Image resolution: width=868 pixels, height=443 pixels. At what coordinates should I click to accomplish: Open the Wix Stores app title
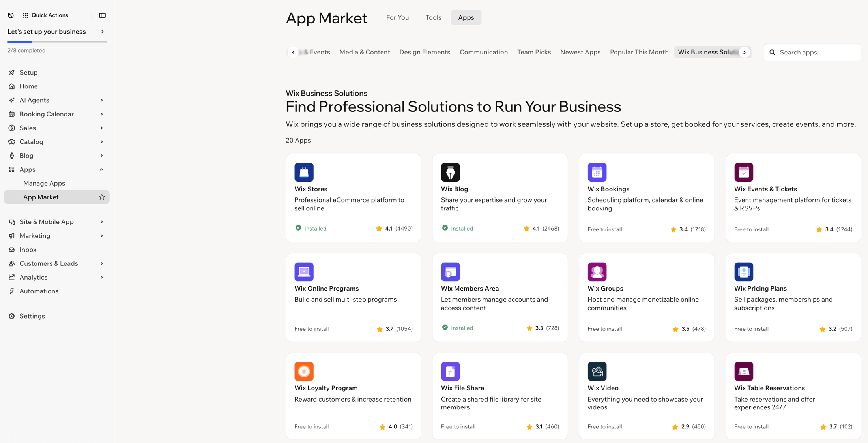pyautogui.click(x=311, y=189)
